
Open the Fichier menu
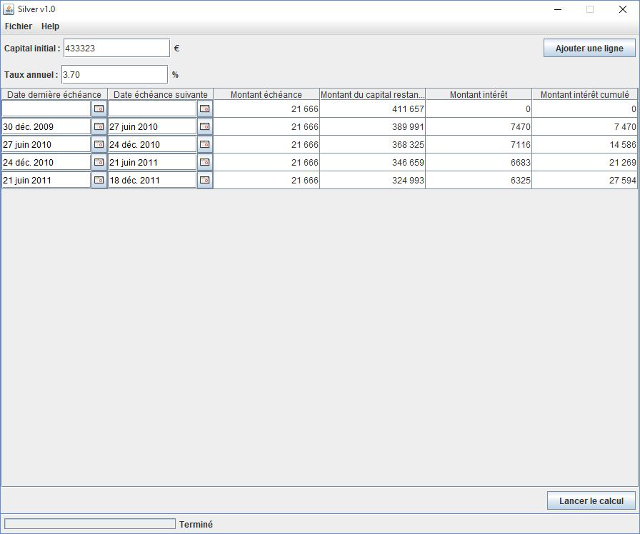click(18, 26)
